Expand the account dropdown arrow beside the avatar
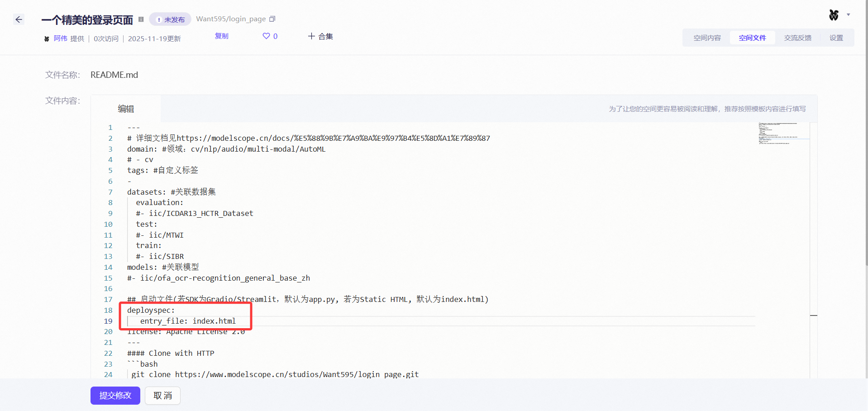The width and height of the screenshot is (868, 411). click(x=849, y=15)
